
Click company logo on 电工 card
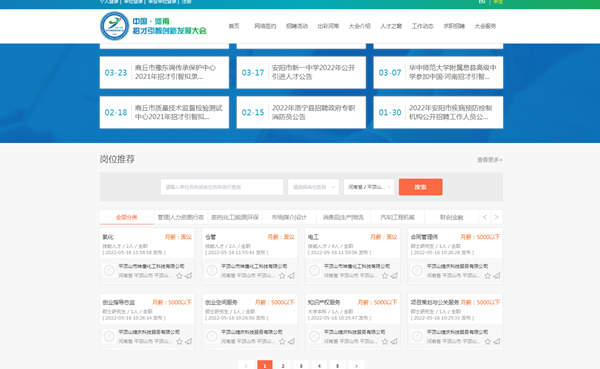(315, 271)
